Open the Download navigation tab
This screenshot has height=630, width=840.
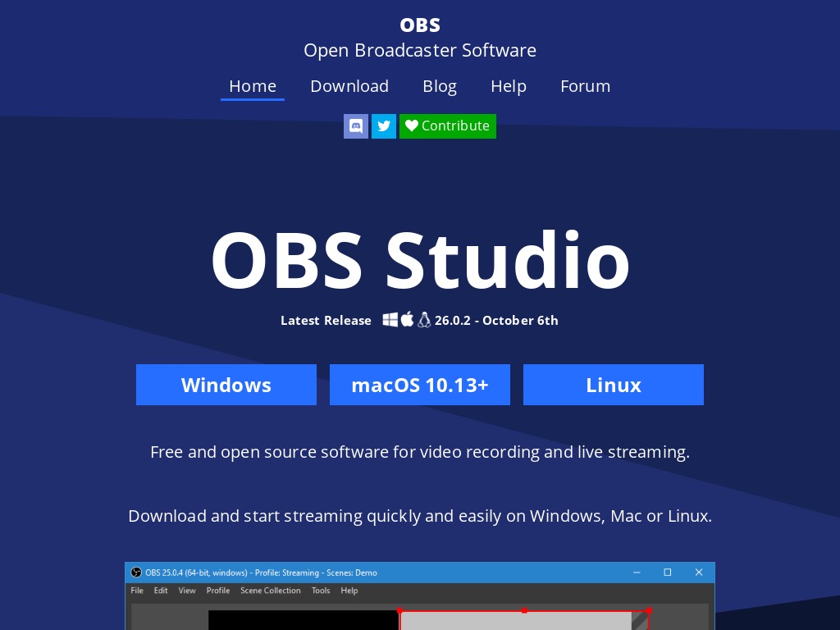[x=349, y=86]
